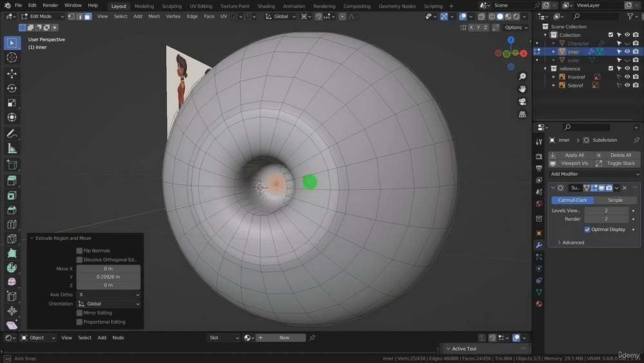Click the zoom viewport icon
Screen dimensions: 644x363
[x=522, y=77]
